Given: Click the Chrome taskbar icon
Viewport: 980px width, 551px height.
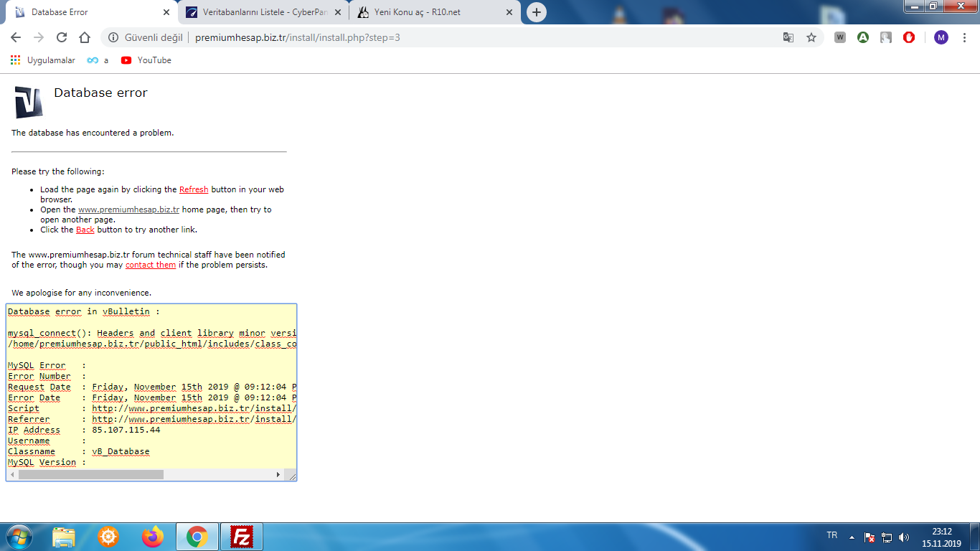Looking at the screenshot, I should (x=197, y=537).
